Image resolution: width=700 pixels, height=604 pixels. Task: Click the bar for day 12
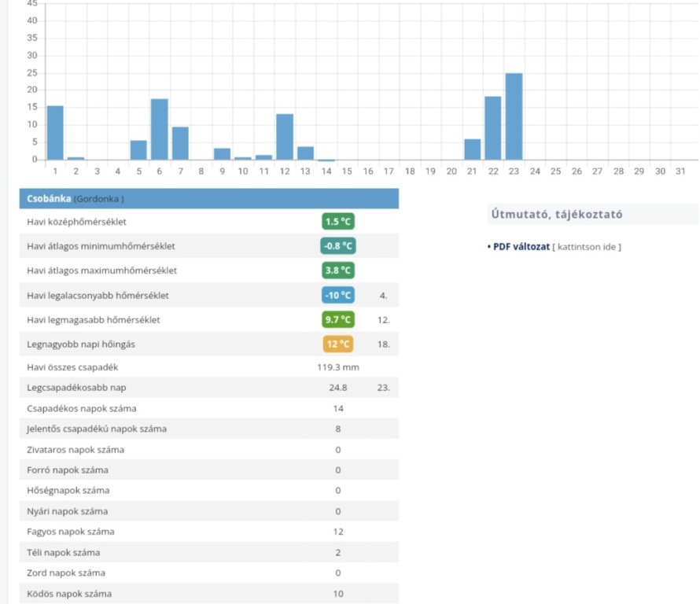click(285, 137)
